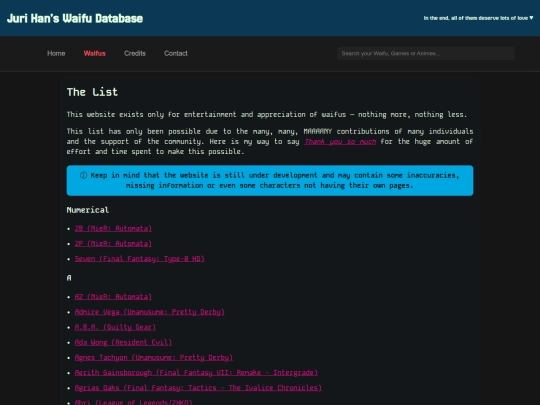Open the Contact page

[x=176, y=53]
